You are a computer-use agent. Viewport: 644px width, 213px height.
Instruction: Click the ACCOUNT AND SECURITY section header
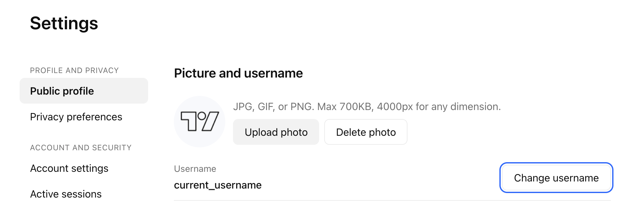tap(81, 147)
